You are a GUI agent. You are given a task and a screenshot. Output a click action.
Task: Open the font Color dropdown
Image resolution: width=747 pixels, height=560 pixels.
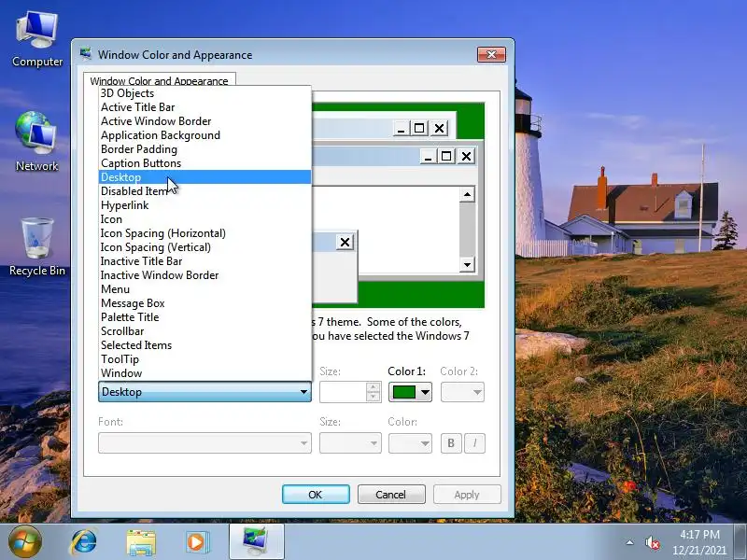(410, 442)
